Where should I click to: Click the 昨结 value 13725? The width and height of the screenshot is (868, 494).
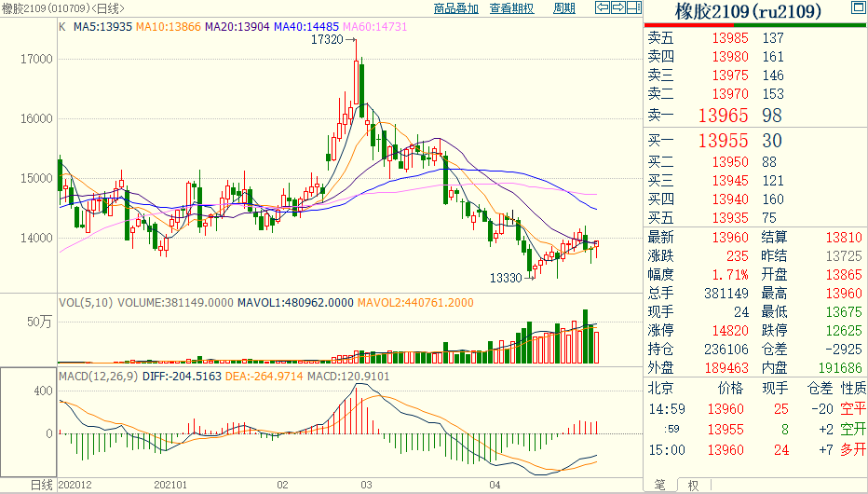coord(844,256)
